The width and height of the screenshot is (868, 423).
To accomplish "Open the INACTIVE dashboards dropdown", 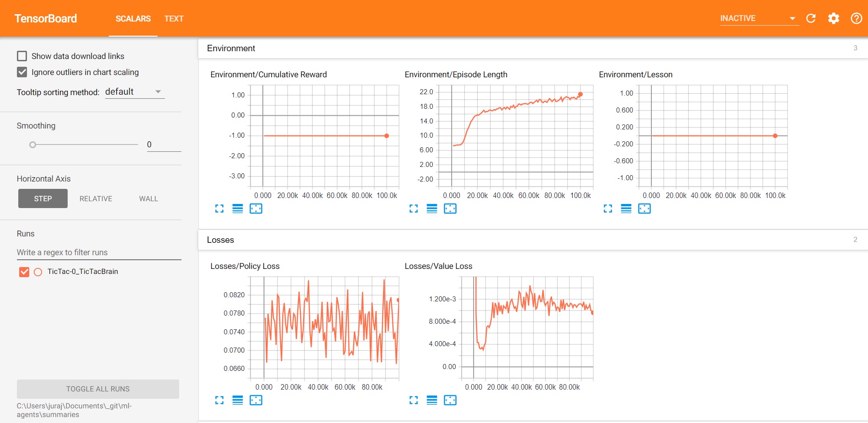I will point(759,18).
